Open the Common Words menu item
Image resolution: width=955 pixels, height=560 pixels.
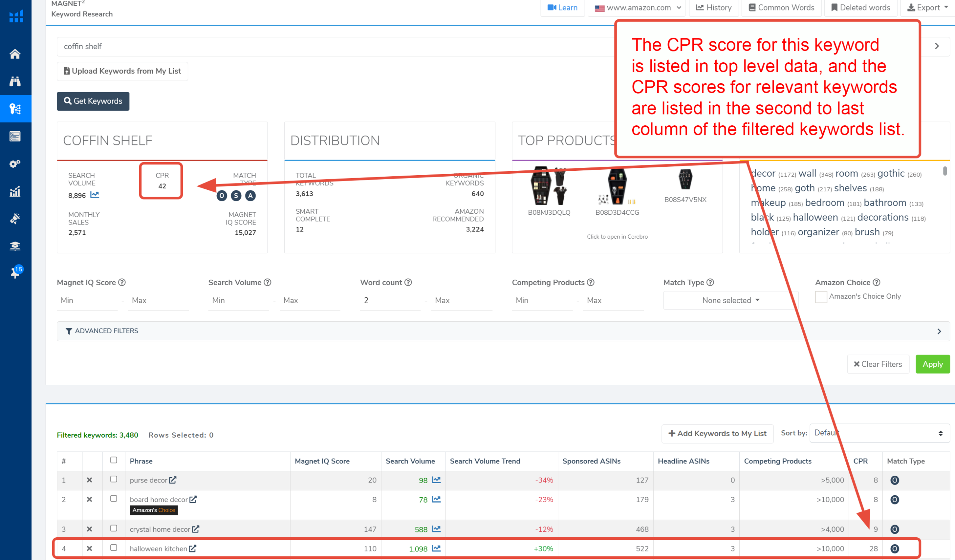[782, 7]
